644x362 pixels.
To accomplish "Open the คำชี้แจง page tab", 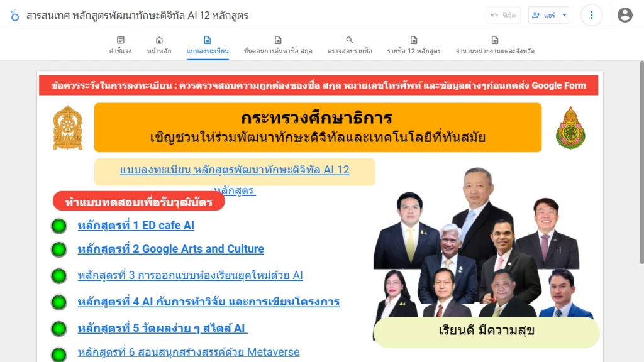I will (120, 45).
